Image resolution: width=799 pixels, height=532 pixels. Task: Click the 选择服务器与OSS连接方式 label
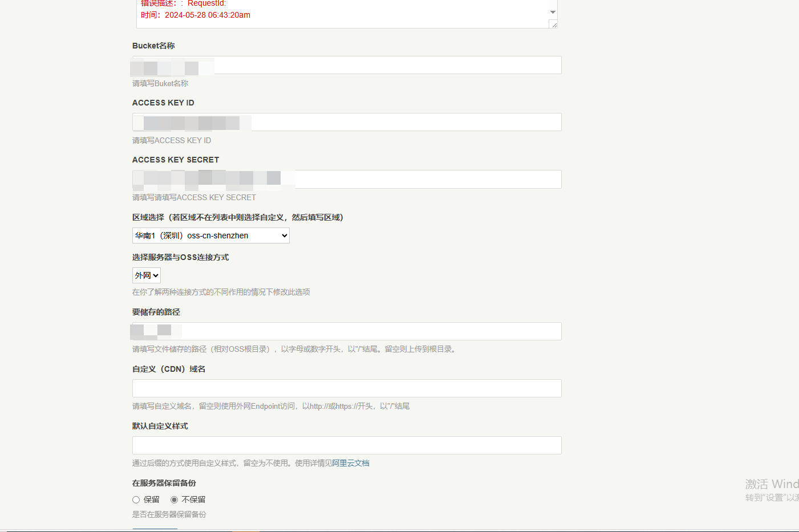point(180,257)
